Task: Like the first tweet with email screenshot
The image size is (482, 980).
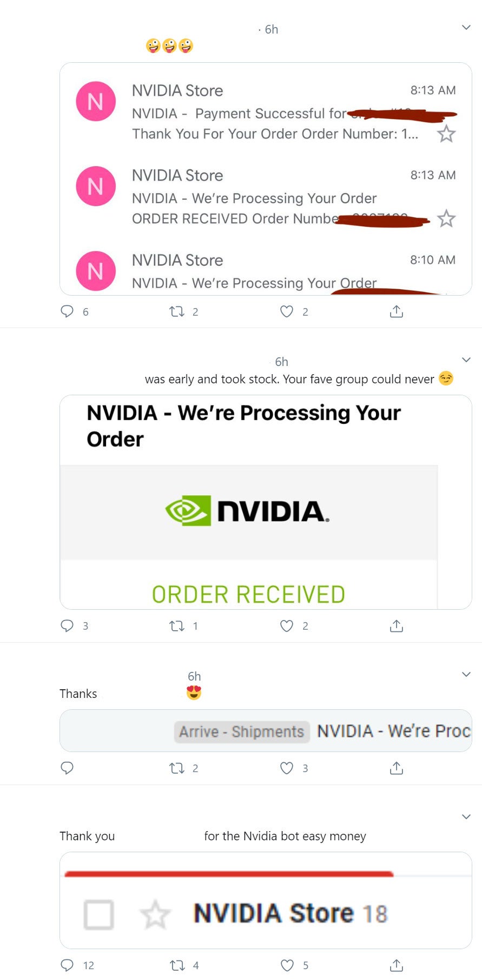Action: (x=287, y=311)
